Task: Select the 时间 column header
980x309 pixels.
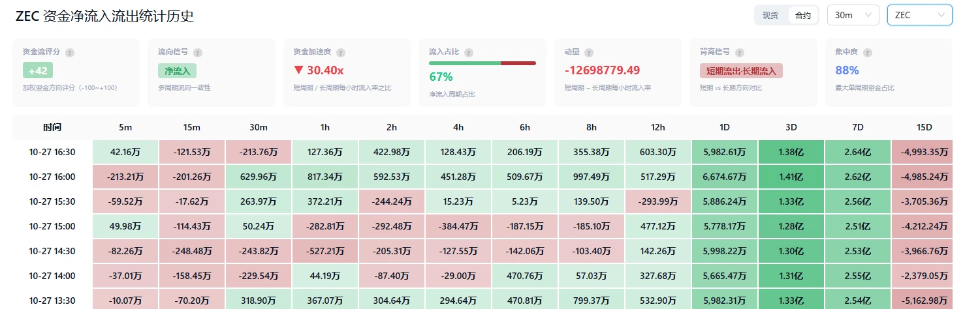Action: click(x=52, y=127)
